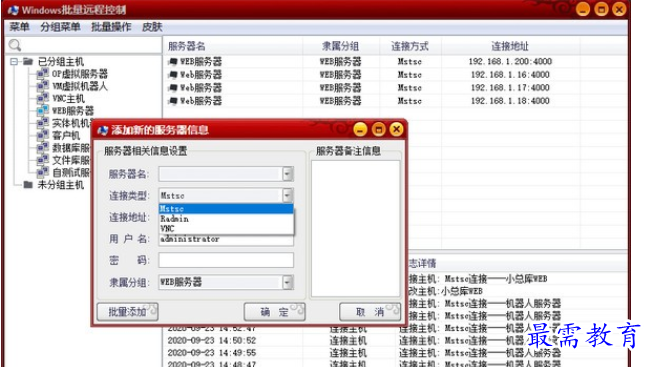The height and width of the screenshot is (367, 649).
Task: Maximize the 添加新的服务器信息 dialog
Action: (x=378, y=130)
